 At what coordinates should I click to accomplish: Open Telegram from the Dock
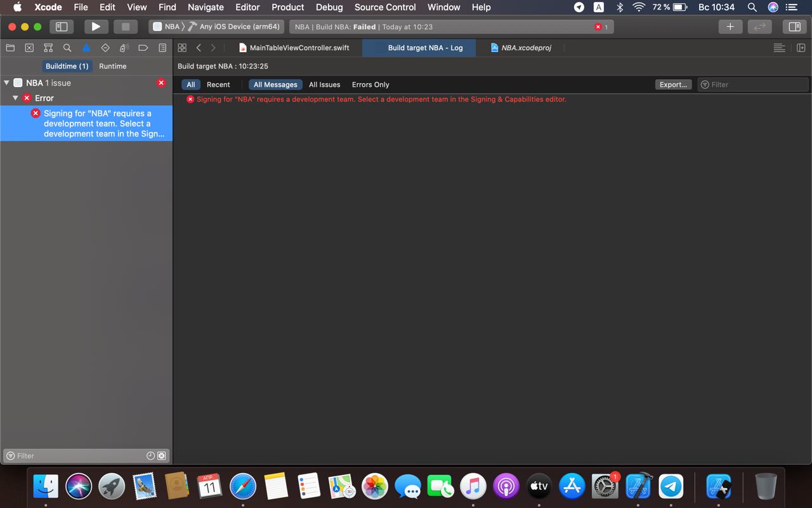click(x=671, y=487)
